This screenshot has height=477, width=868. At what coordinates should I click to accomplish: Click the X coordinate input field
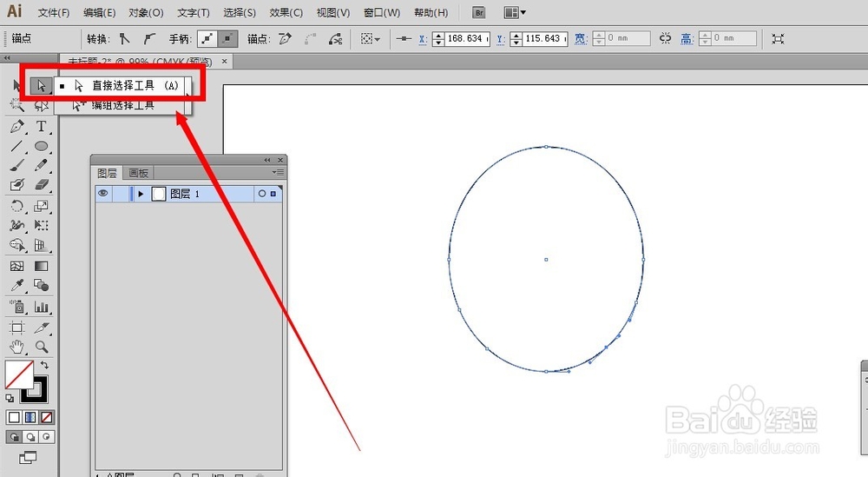pyautogui.click(x=468, y=39)
